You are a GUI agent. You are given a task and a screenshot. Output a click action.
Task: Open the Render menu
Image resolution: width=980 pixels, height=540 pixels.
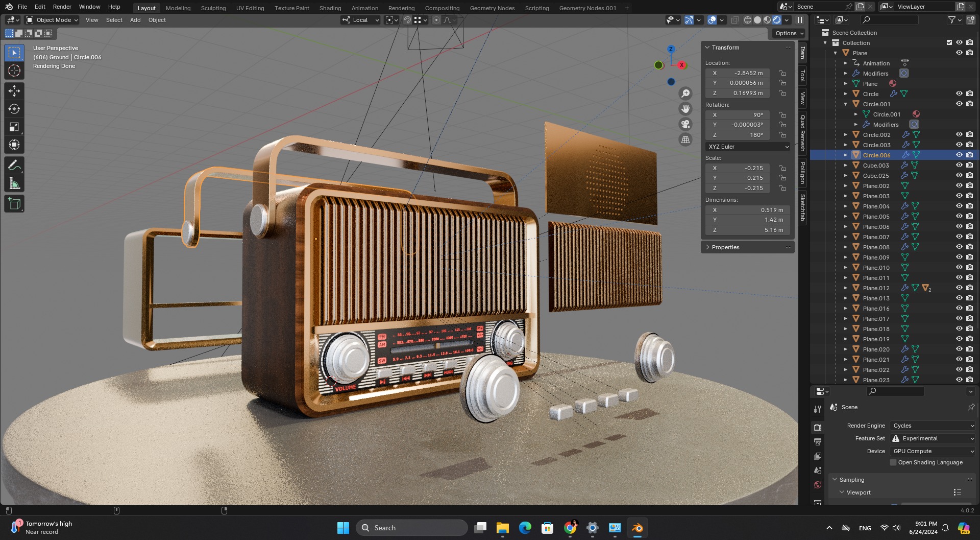(62, 7)
